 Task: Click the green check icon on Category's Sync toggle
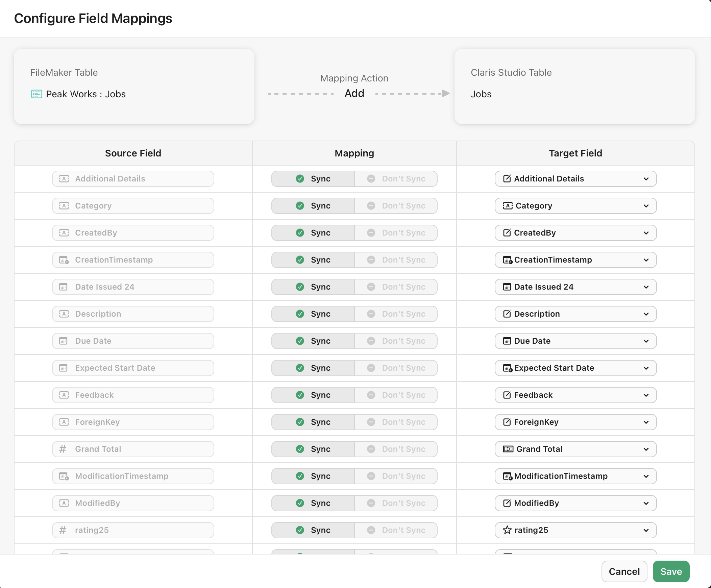coord(300,205)
